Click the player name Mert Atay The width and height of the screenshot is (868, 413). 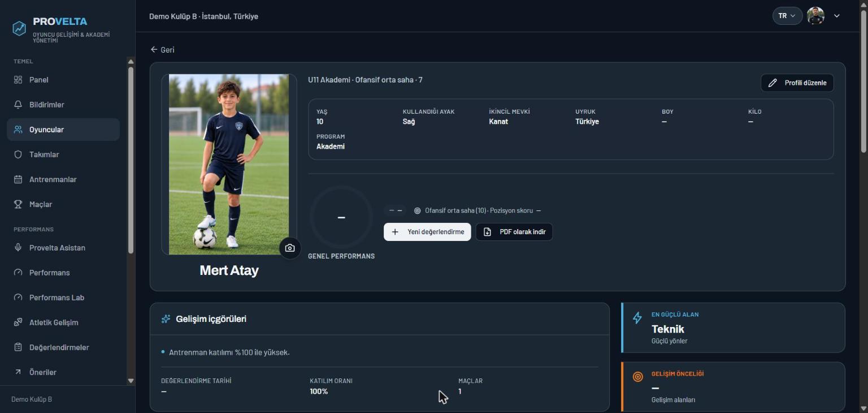[x=229, y=270]
